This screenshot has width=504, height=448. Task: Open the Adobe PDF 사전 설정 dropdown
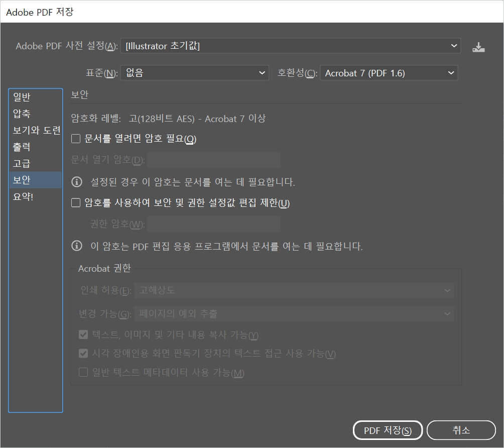click(291, 46)
